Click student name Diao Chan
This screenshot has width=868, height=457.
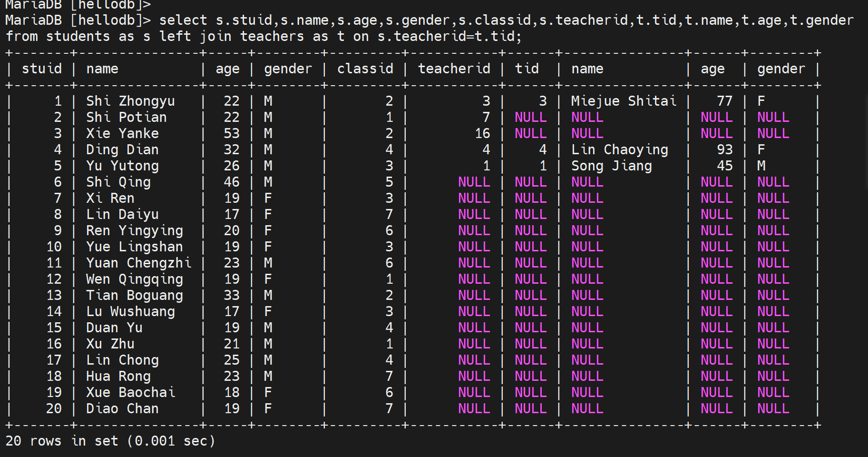122,409
